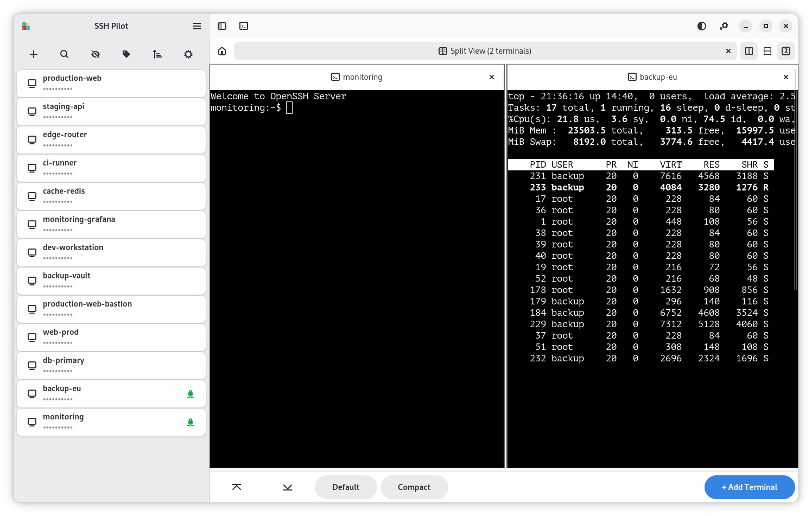812x516 pixels.
Task: Select the Split View (2 terminals) tab
Action: 485,51
